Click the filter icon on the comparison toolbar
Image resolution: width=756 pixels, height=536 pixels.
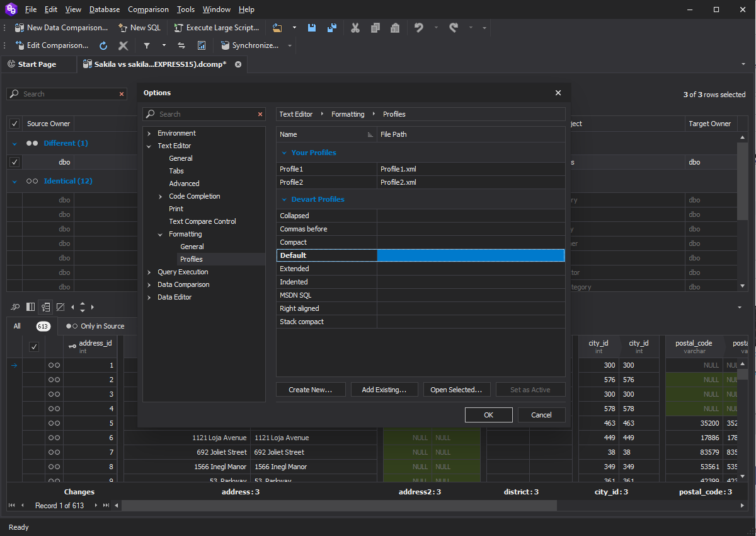click(147, 45)
